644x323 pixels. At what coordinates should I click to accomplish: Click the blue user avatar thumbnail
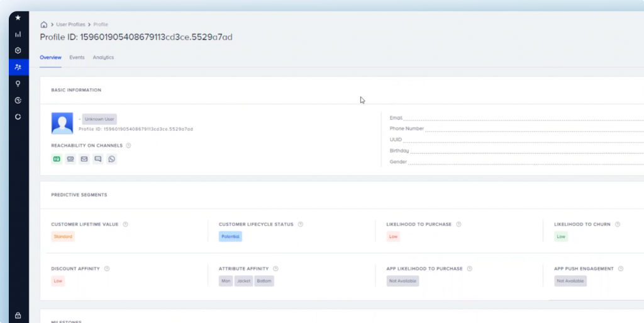[62, 123]
